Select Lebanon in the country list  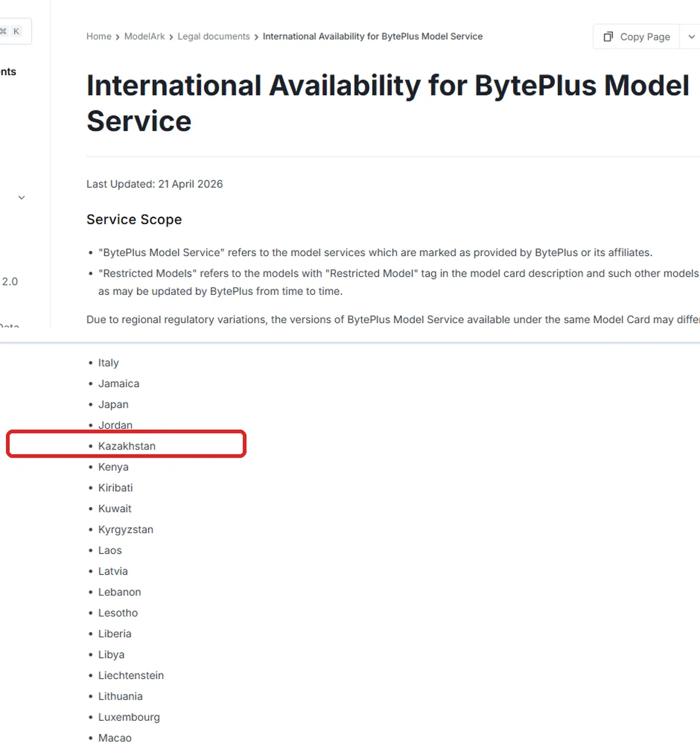point(119,592)
